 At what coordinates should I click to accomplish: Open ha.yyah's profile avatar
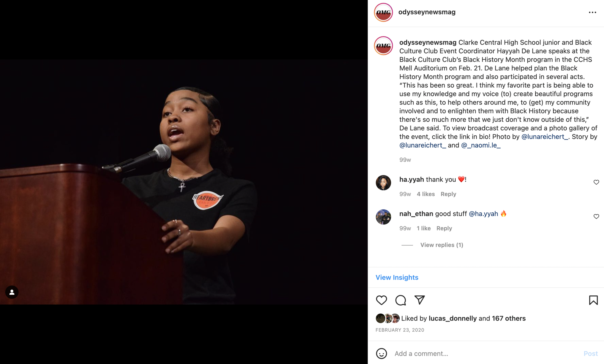pyautogui.click(x=383, y=182)
